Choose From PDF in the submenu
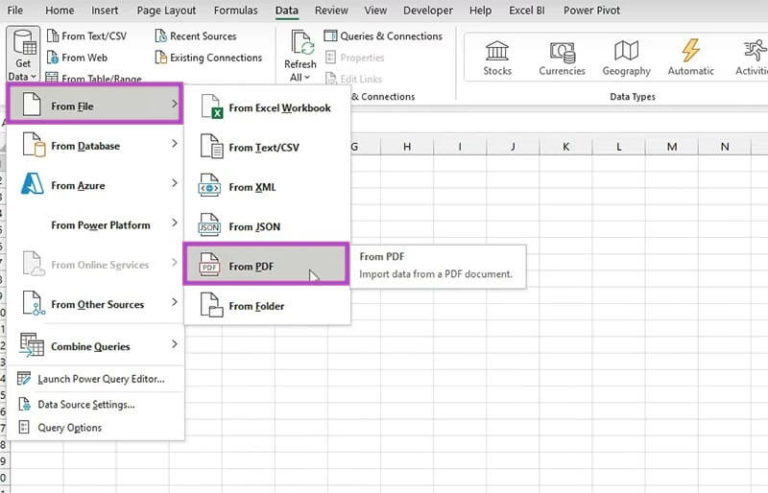This screenshot has width=768, height=493. coord(266,264)
